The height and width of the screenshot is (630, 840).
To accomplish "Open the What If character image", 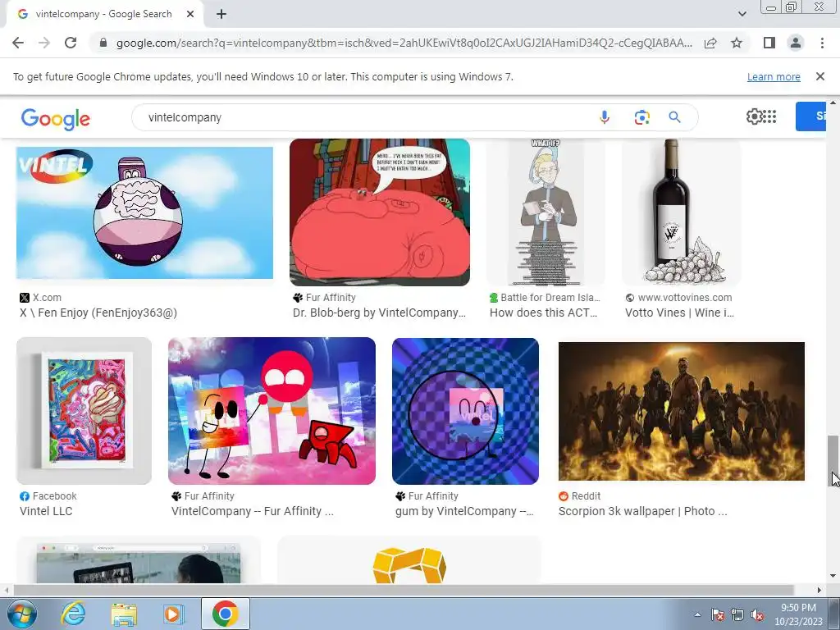I will point(546,212).
